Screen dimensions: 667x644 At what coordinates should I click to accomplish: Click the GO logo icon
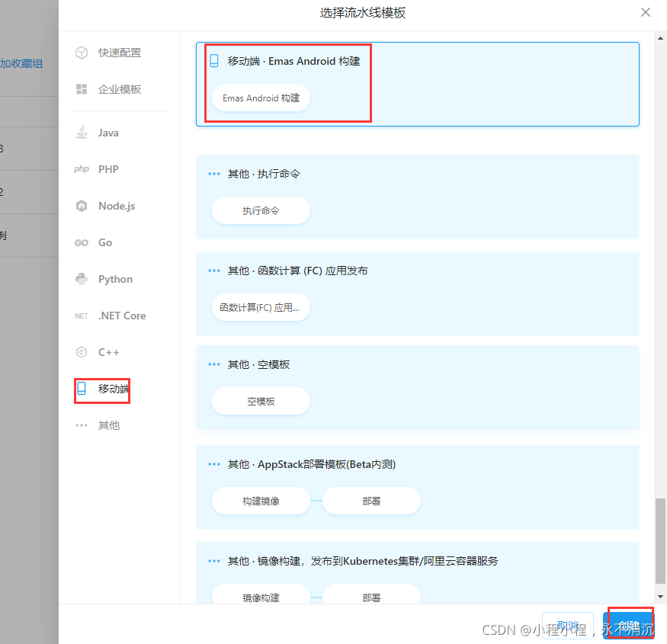click(x=82, y=242)
